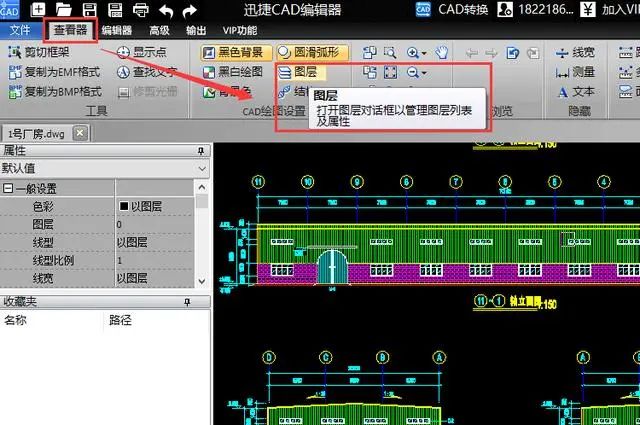Click the Save As floppy disk icon
640x425 pixels.
115,9
